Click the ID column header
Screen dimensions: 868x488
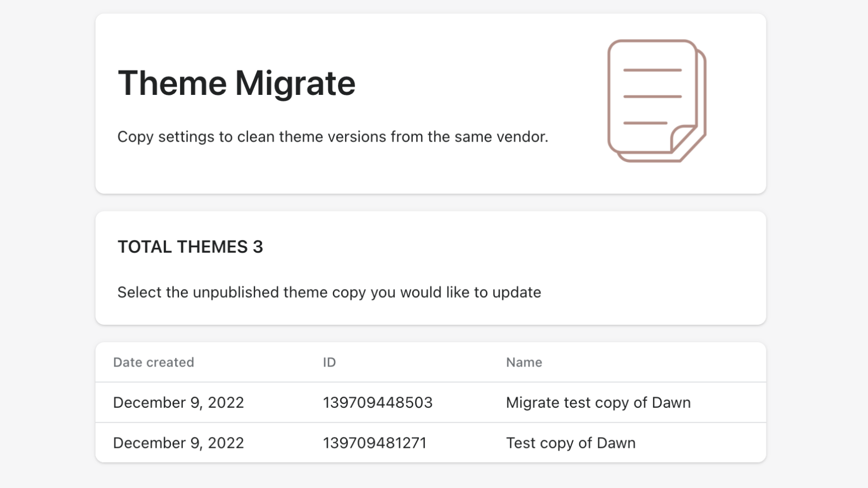click(x=329, y=362)
